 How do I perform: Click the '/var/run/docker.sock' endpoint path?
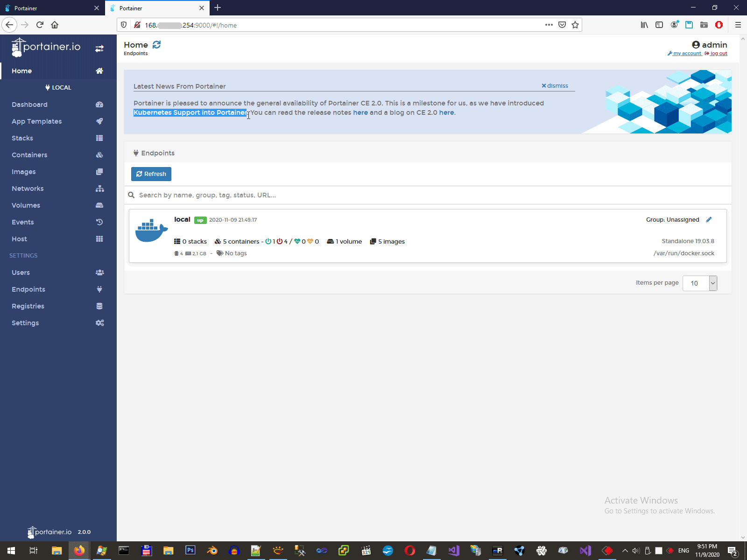(684, 253)
